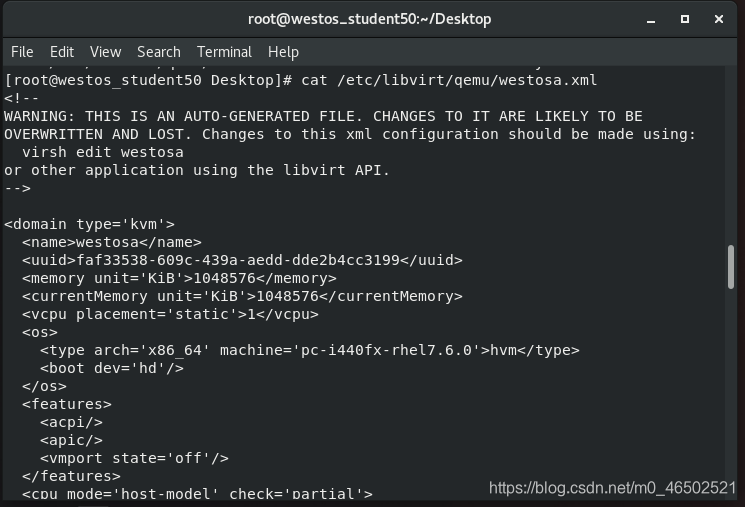745x507 pixels.
Task: Open the Search menu
Action: coord(159,52)
